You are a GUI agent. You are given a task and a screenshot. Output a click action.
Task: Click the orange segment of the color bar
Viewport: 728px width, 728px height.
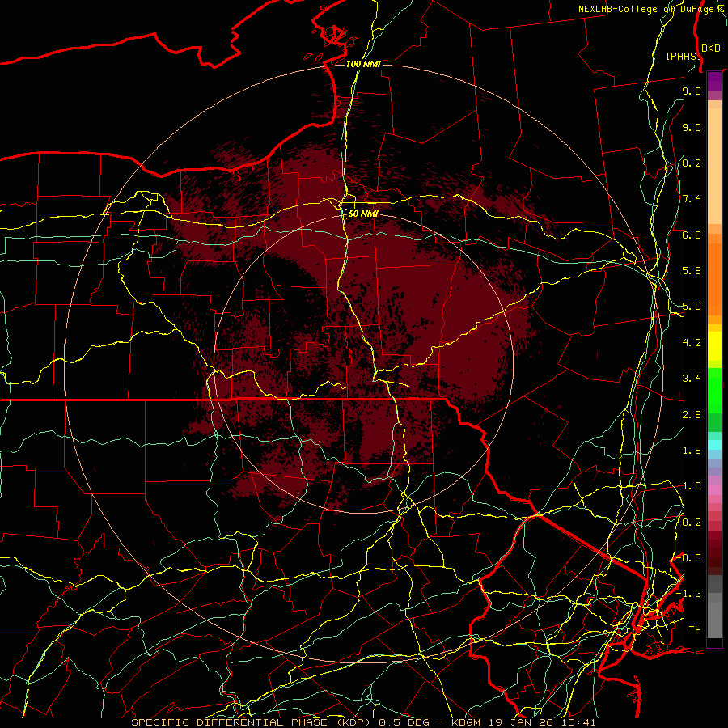click(714, 278)
